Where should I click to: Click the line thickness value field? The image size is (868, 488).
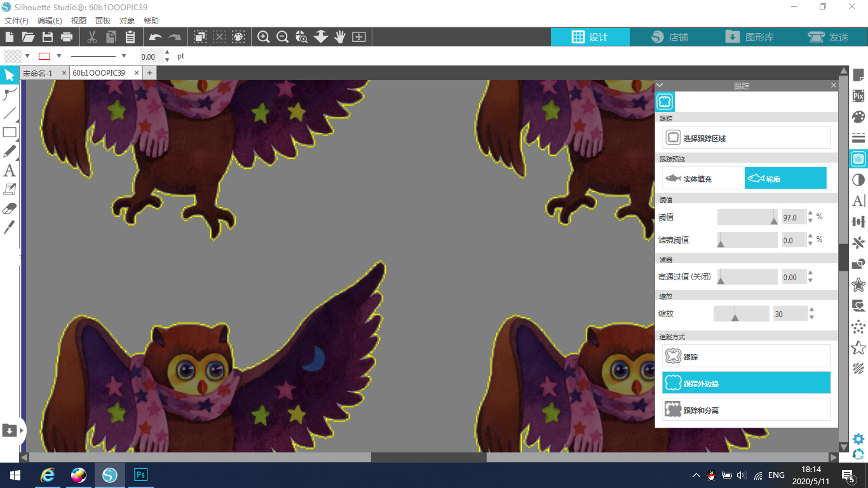tap(150, 57)
